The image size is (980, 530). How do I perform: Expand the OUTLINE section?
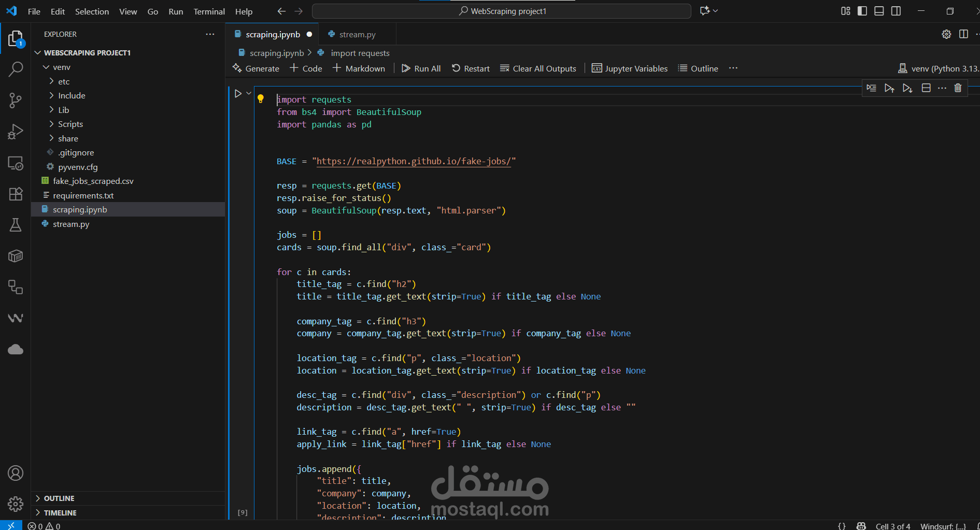(x=59, y=498)
